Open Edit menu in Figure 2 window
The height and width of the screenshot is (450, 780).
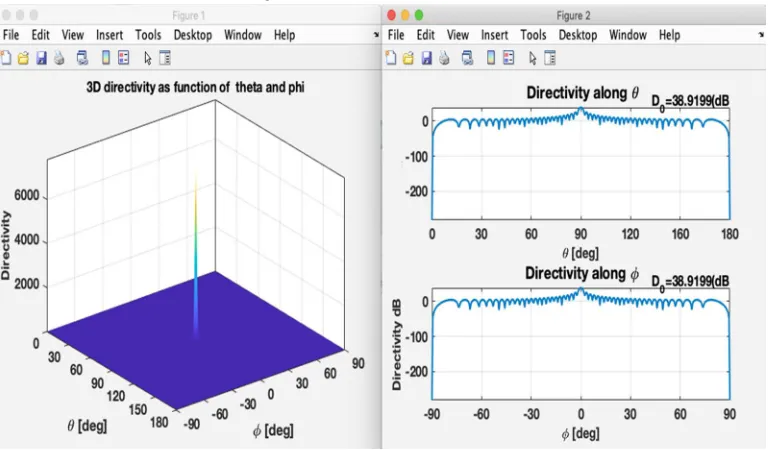click(425, 35)
